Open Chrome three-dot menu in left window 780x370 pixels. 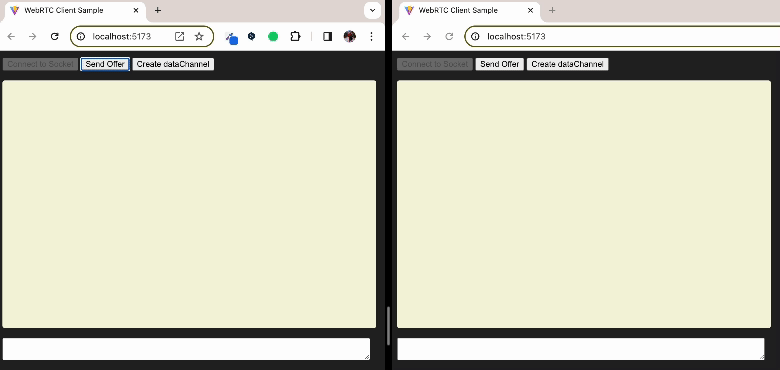coord(371,36)
